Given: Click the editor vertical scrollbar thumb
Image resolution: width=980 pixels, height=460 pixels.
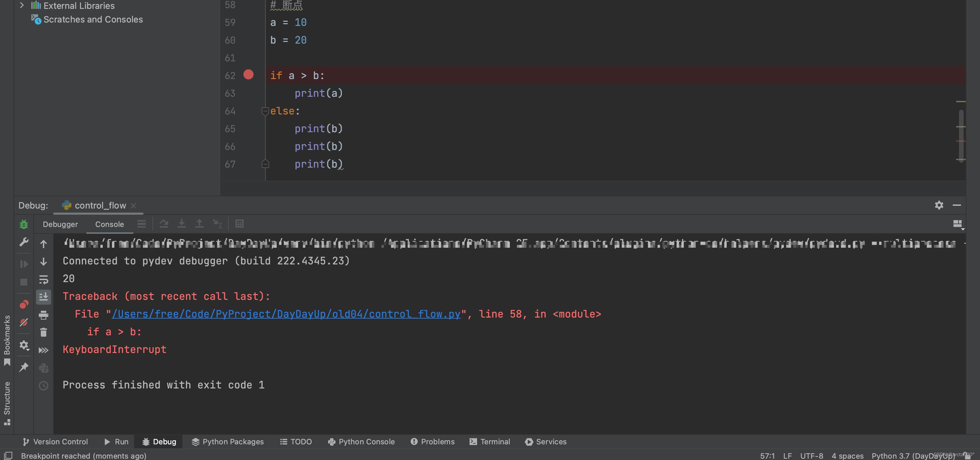Looking at the screenshot, I should coord(961,135).
